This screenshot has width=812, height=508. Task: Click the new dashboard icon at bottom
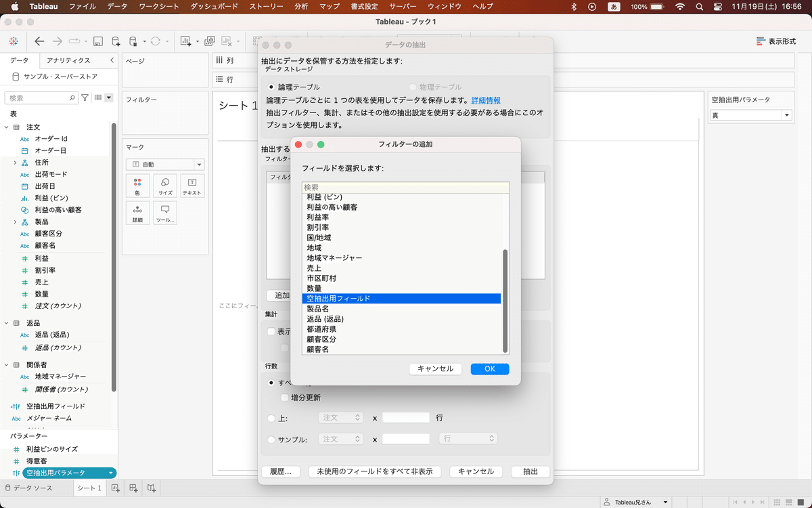tap(133, 488)
